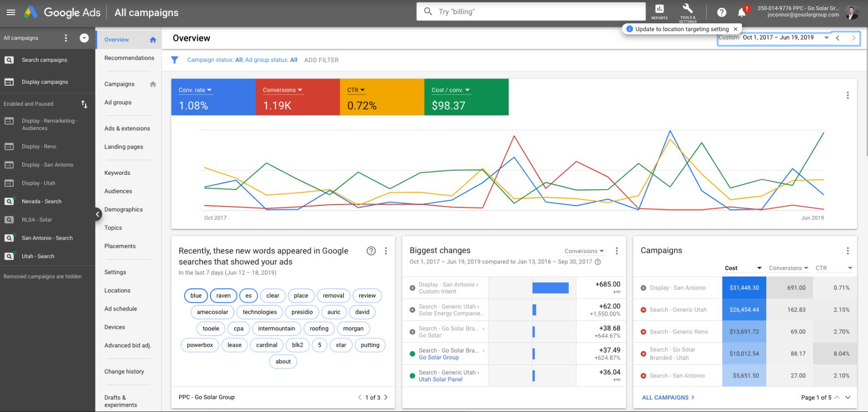Select the 'amecosolar' word chip

pos(213,312)
